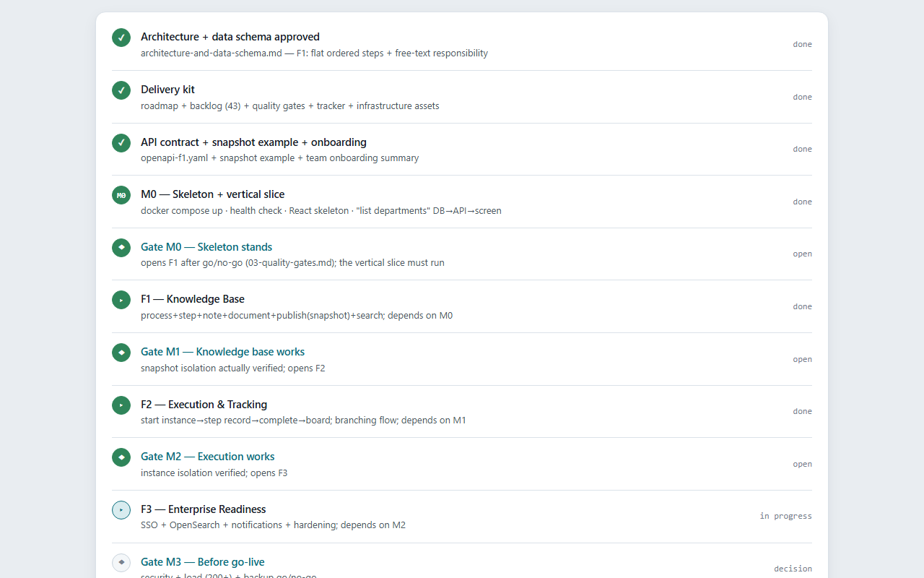Click the open status of Gate M1

802,359
